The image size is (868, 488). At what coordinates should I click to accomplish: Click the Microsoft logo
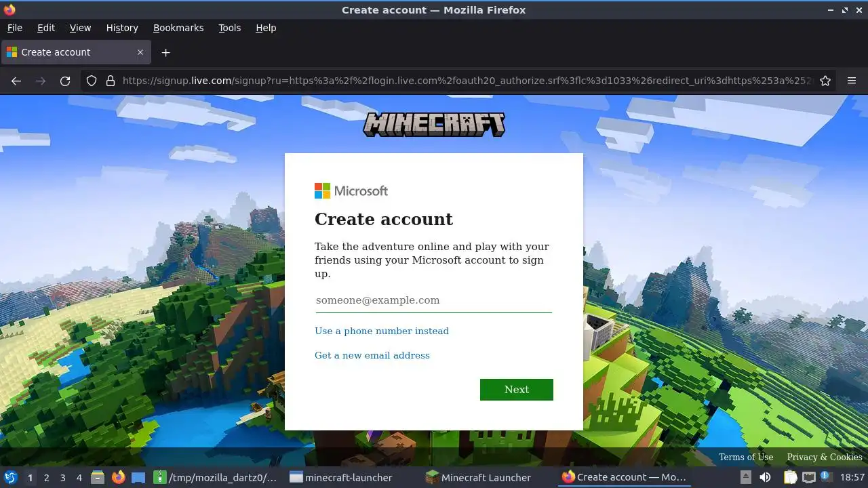point(351,191)
